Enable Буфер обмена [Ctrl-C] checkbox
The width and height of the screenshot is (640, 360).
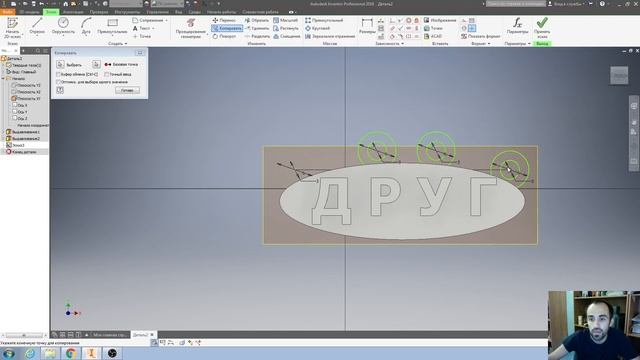click(x=58, y=74)
